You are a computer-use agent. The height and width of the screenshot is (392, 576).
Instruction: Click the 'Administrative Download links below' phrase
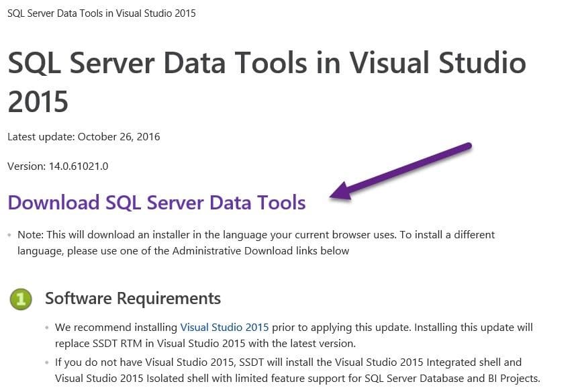point(261,250)
